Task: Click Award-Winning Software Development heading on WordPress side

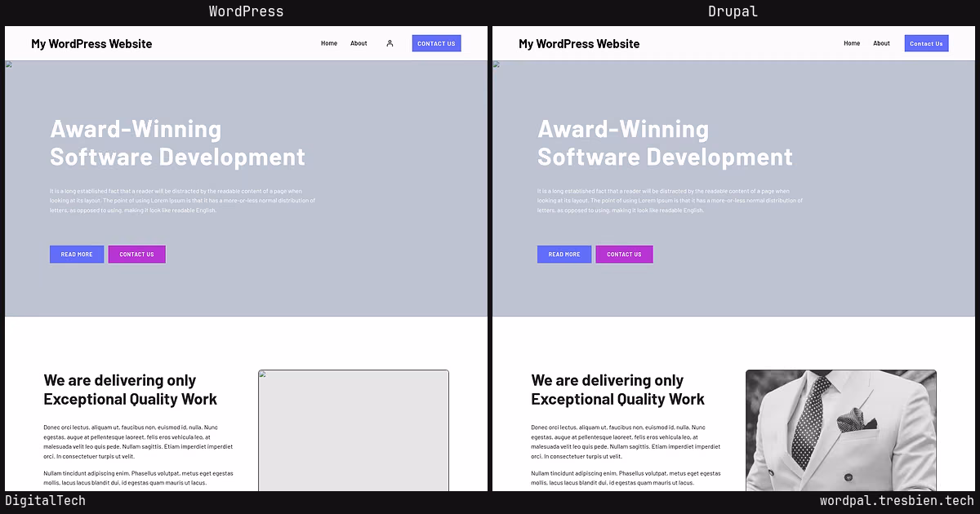Action: [x=177, y=142]
